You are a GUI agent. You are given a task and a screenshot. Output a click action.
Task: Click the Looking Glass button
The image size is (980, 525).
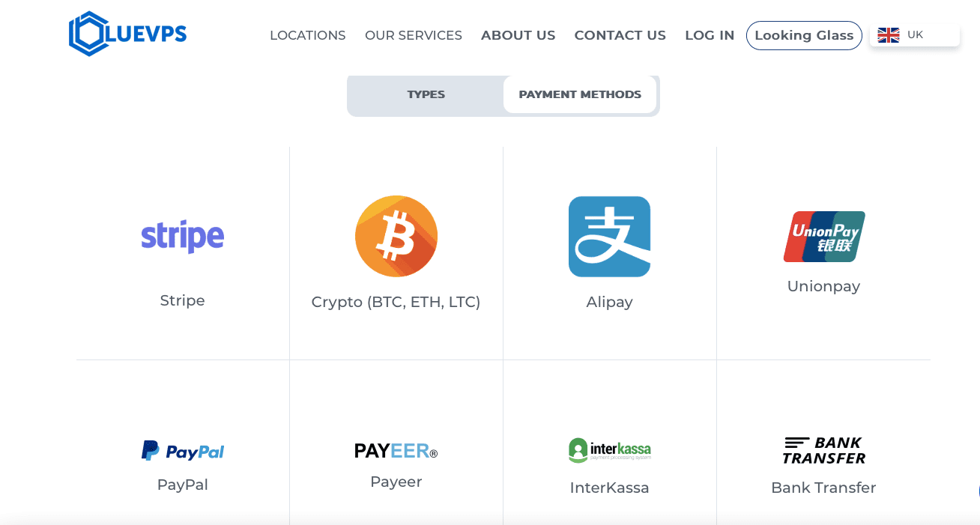(x=804, y=35)
